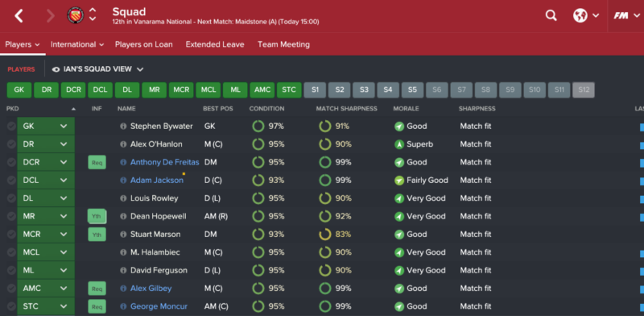This screenshot has width=644, height=316.
Task: Click Alex O'Hanlon's Superb morale icon
Action: [398, 144]
